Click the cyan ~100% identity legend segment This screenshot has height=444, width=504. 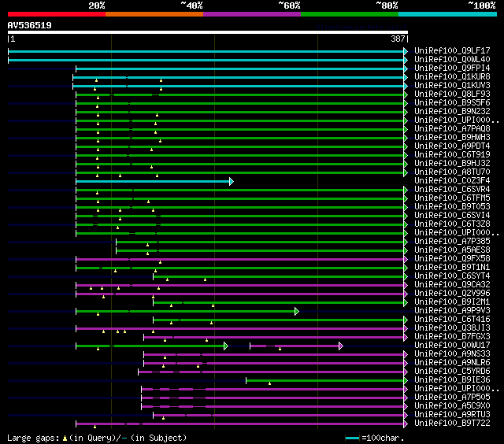pos(448,14)
